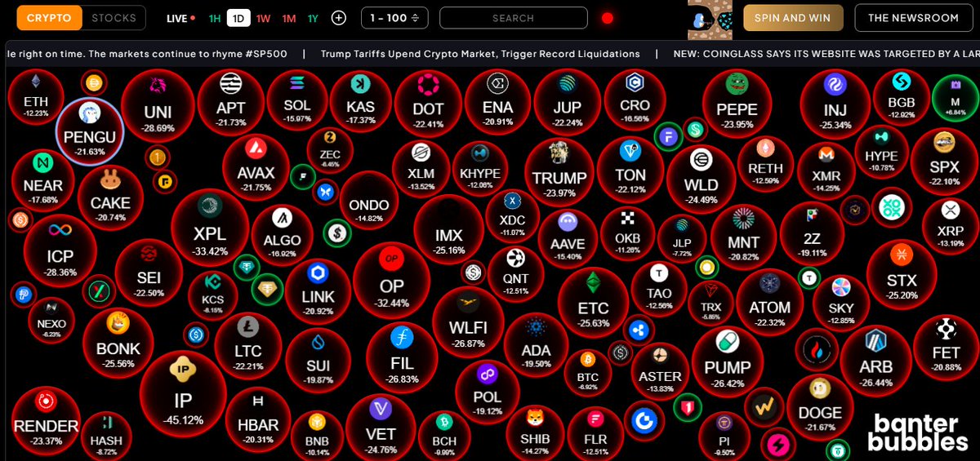Select the OP bubble

point(392,281)
